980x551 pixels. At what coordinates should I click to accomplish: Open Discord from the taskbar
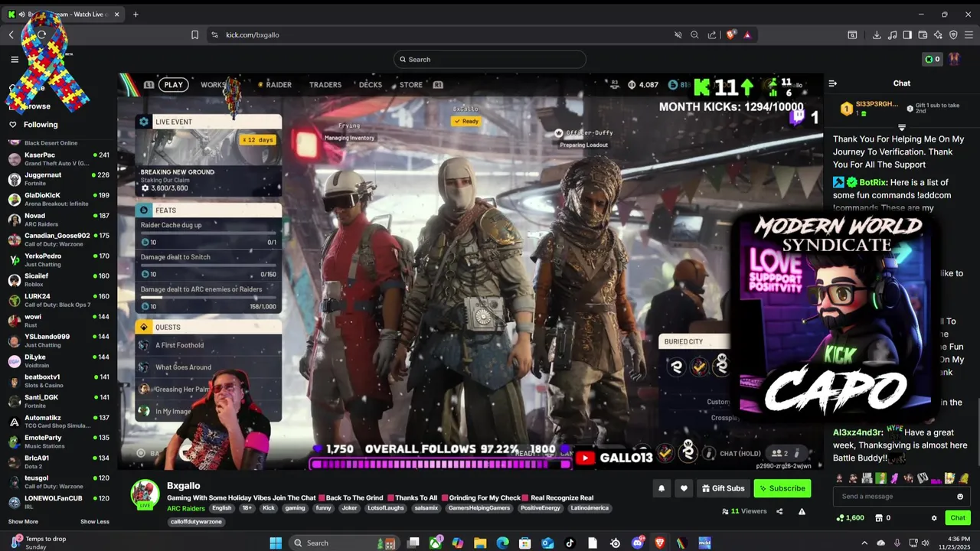tap(637, 543)
